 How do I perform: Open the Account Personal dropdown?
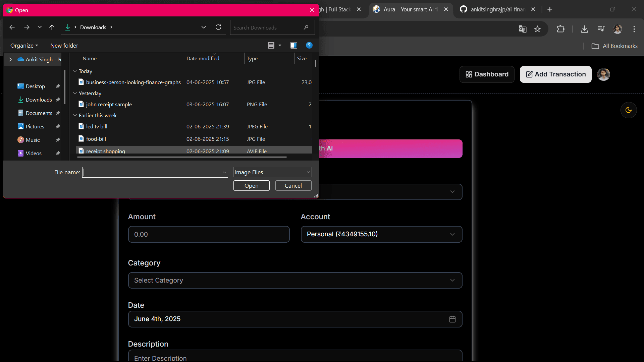(381, 234)
